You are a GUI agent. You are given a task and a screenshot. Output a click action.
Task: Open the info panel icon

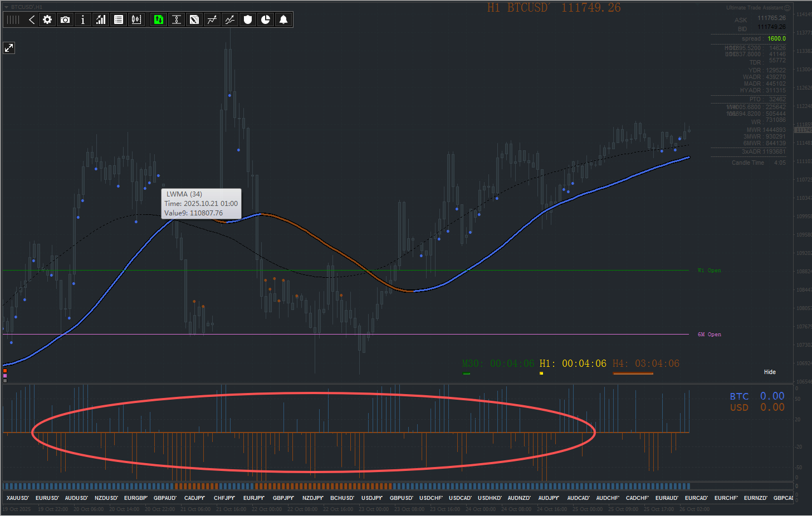point(83,19)
